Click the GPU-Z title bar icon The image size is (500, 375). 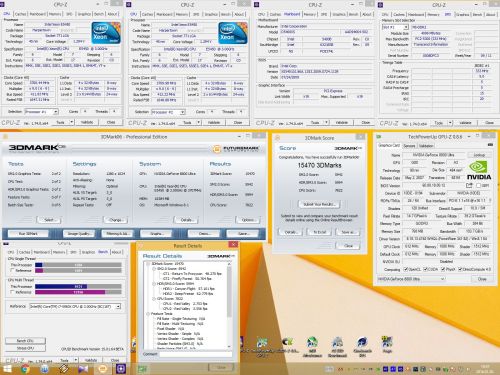tap(379, 137)
